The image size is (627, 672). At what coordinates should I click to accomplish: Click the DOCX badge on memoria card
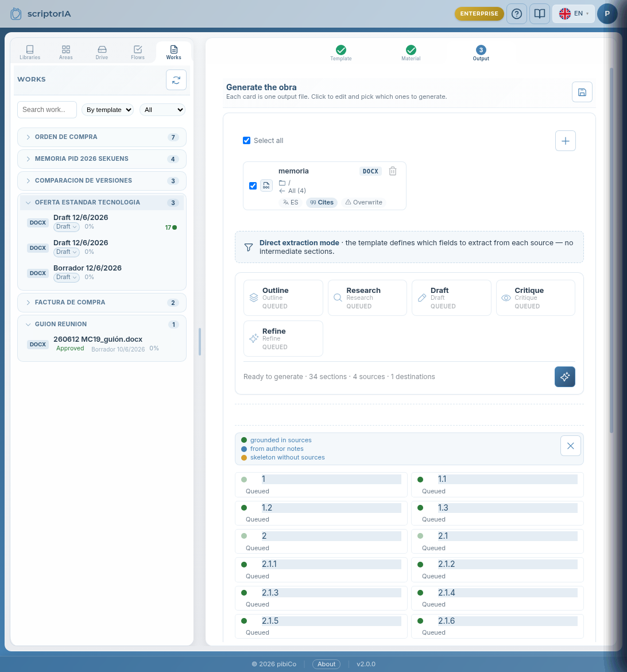[370, 171]
